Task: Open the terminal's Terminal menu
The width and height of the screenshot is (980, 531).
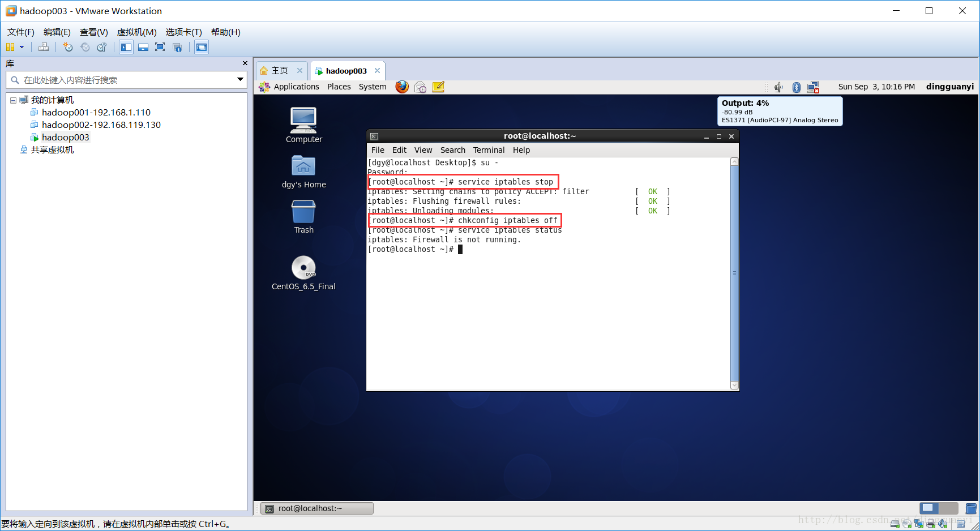Action: 489,150
